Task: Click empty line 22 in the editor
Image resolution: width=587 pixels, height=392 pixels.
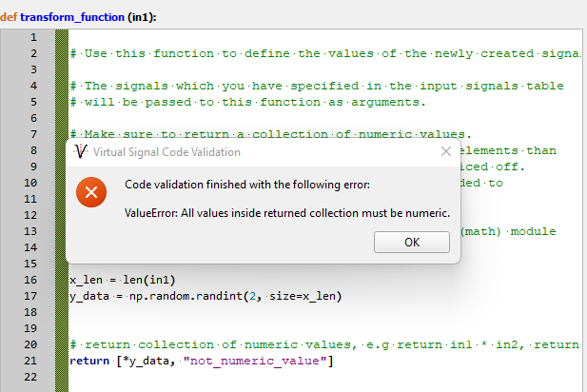Action: (285, 378)
